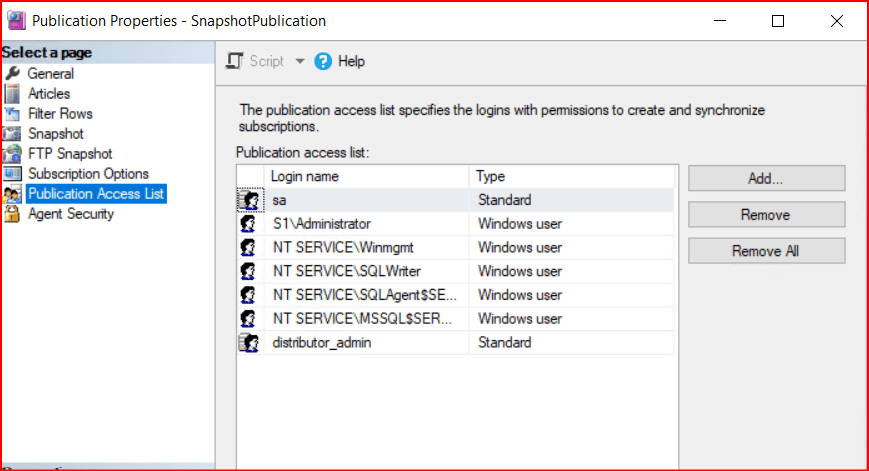This screenshot has width=869, height=471.
Task: Click the Filter Rows page icon
Action: pyautogui.click(x=12, y=114)
